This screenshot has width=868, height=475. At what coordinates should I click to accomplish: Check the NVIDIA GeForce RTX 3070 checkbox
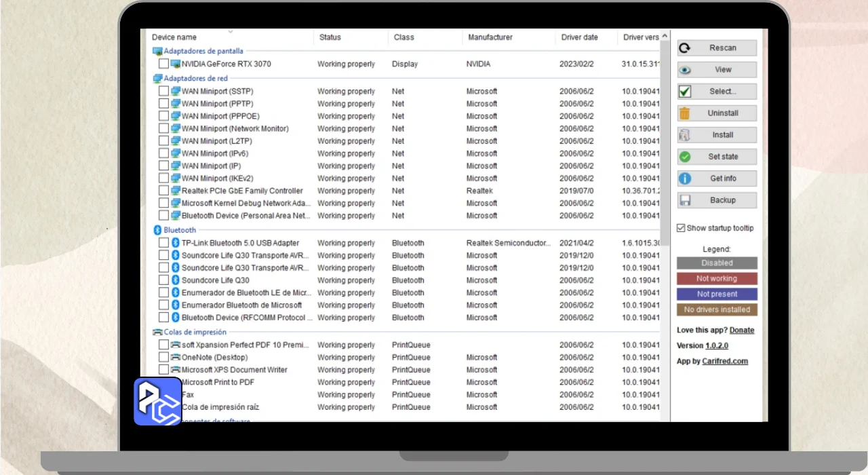[163, 64]
